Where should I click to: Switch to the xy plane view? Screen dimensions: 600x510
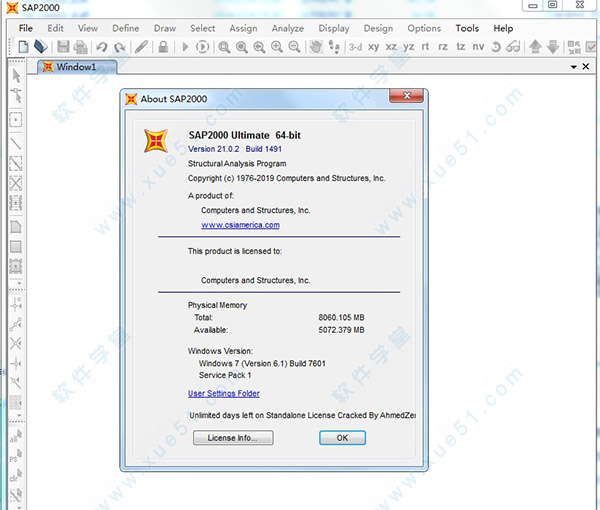tap(373, 47)
